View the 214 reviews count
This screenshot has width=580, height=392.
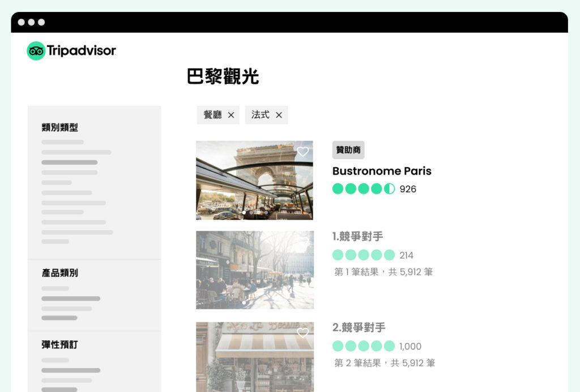[407, 255]
